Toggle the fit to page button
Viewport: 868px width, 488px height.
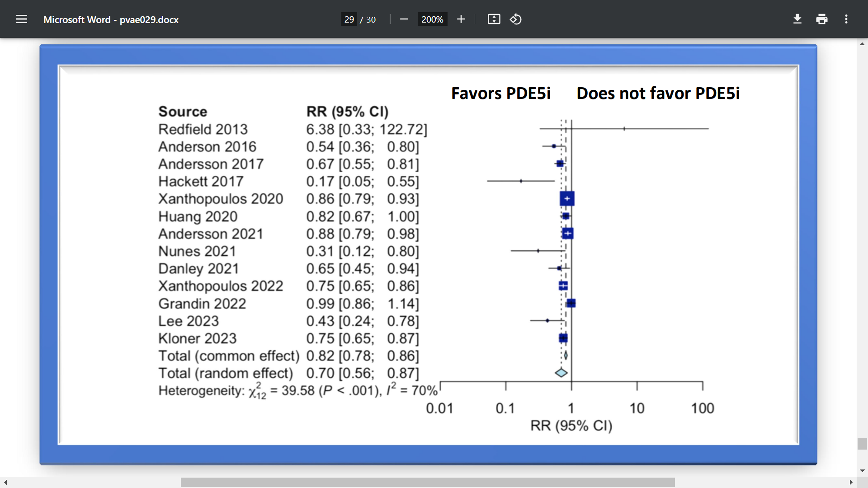pyautogui.click(x=494, y=19)
